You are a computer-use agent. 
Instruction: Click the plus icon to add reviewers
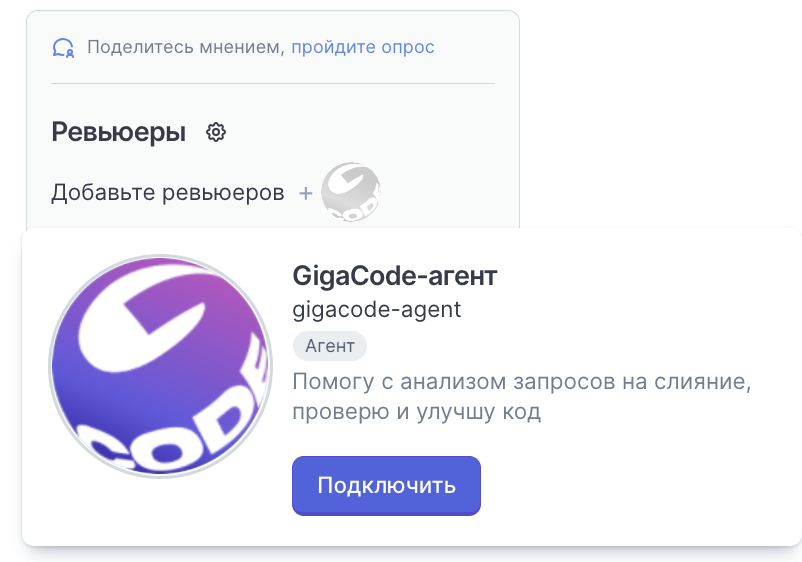tap(305, 193)
